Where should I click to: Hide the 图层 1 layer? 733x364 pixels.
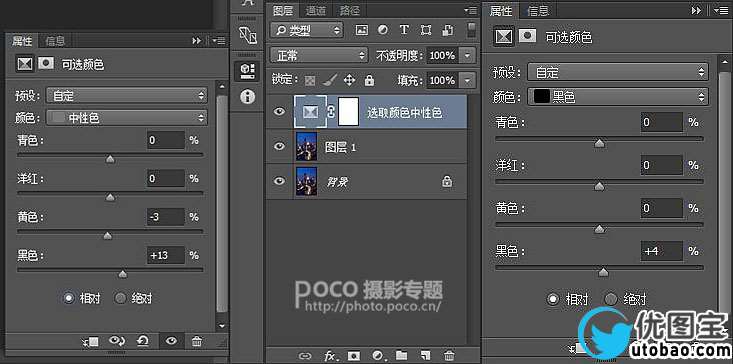click(x=279, y=147)
